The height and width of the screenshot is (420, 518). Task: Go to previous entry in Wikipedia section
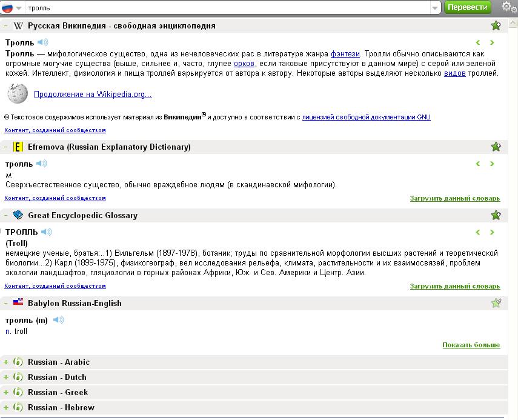(x=477, y=42)
